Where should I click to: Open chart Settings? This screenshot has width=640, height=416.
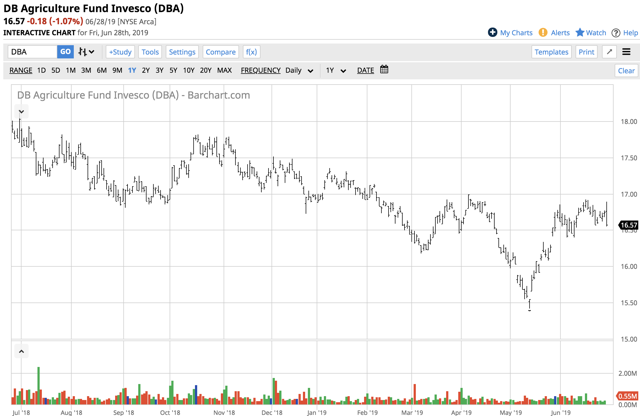click(182, 52)
